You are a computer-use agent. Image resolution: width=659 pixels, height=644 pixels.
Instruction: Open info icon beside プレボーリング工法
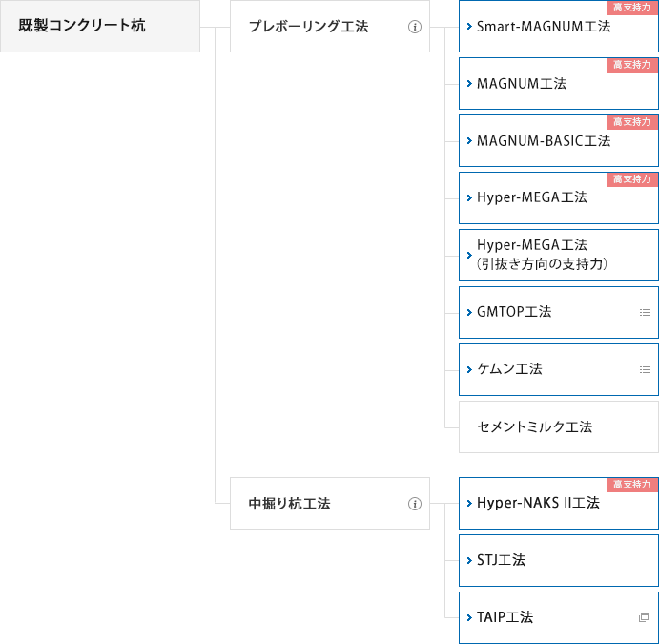(x=415, y=27)
